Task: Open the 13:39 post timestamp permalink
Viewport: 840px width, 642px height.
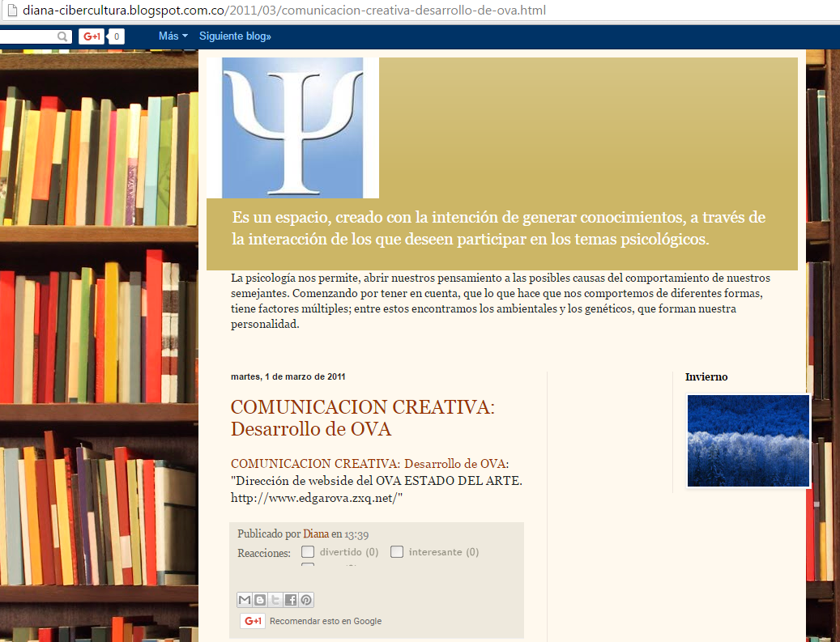Action: click(x=356, y=534)
